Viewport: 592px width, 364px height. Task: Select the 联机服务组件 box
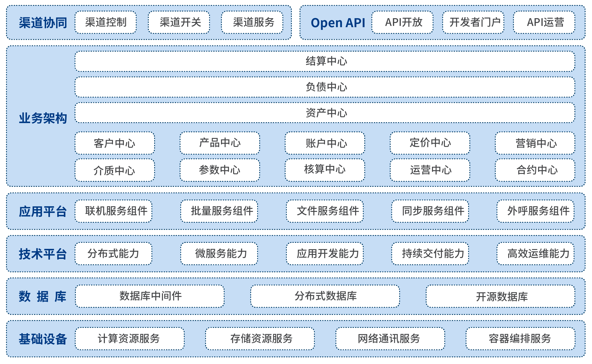tap(113, 211)
